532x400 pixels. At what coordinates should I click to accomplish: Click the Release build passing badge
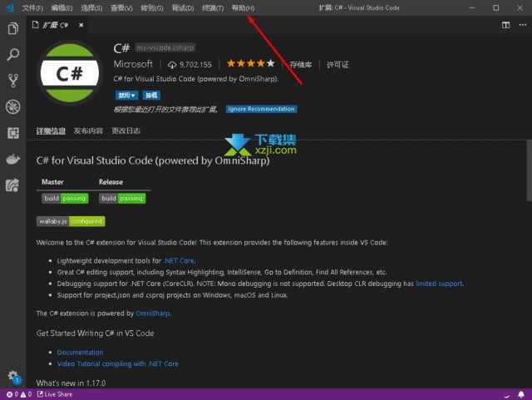(122, 198)
